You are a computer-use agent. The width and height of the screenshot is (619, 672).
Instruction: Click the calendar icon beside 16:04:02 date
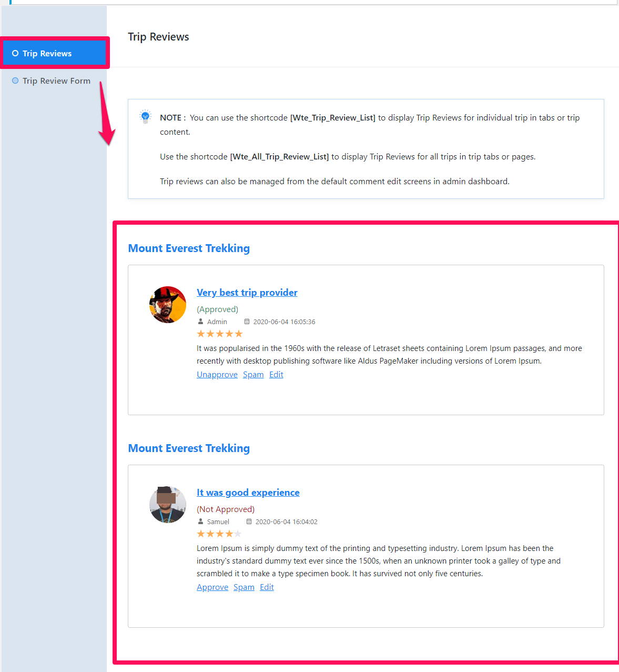249,521
